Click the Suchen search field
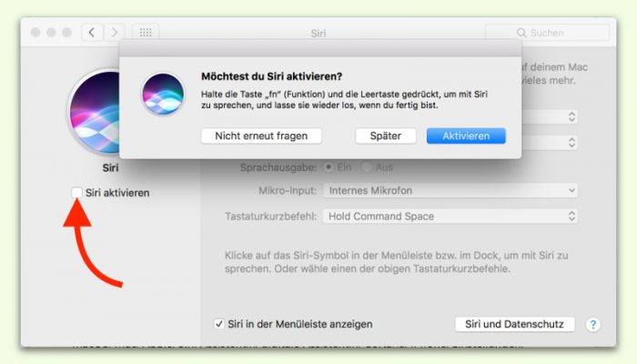The width and height of the screenshot is (637, 364). tap(547, 33)
